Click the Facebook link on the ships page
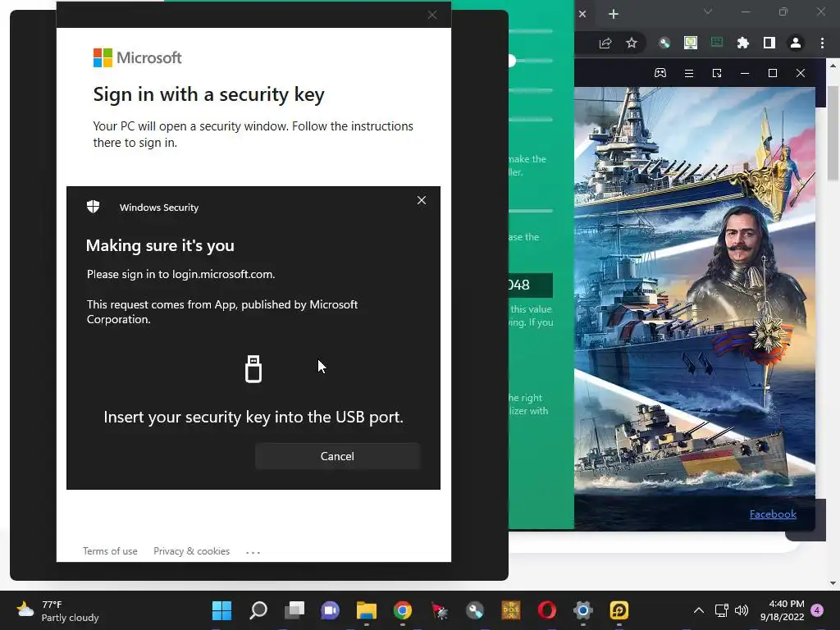 coord(773,514)
